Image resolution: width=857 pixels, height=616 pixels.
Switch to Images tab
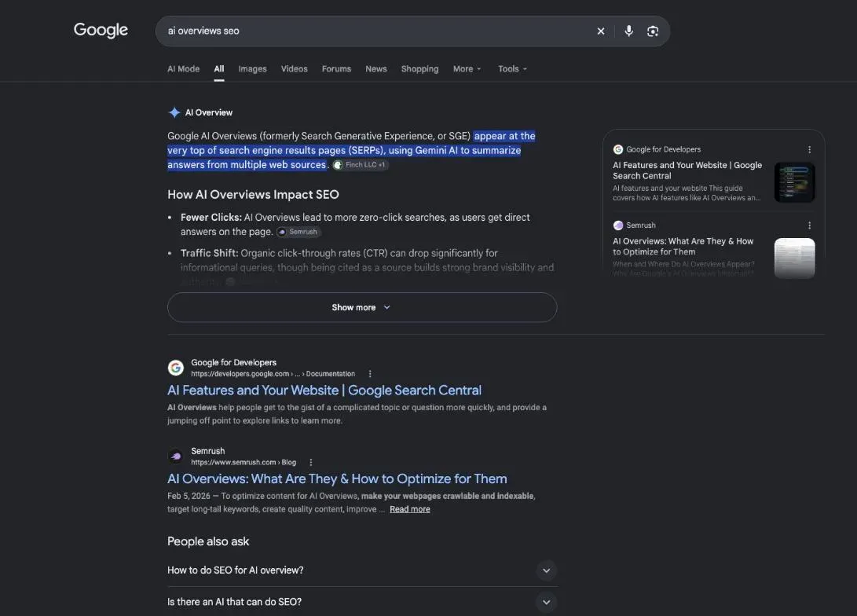pos(252,69)
